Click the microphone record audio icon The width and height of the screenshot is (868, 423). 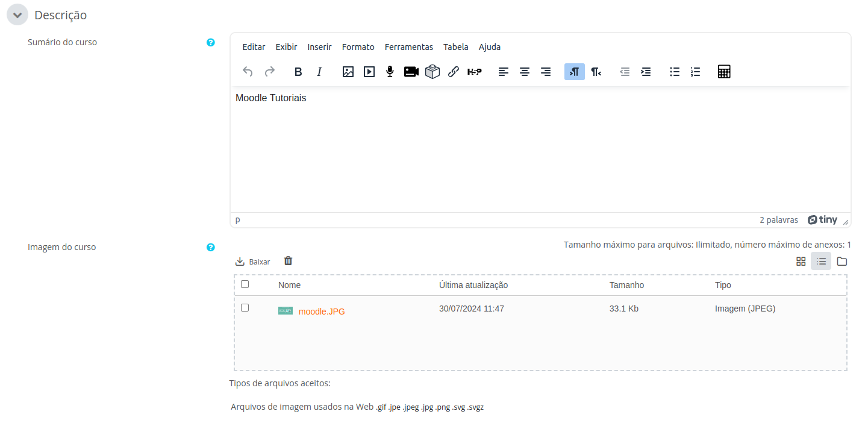tap(390, 72)
